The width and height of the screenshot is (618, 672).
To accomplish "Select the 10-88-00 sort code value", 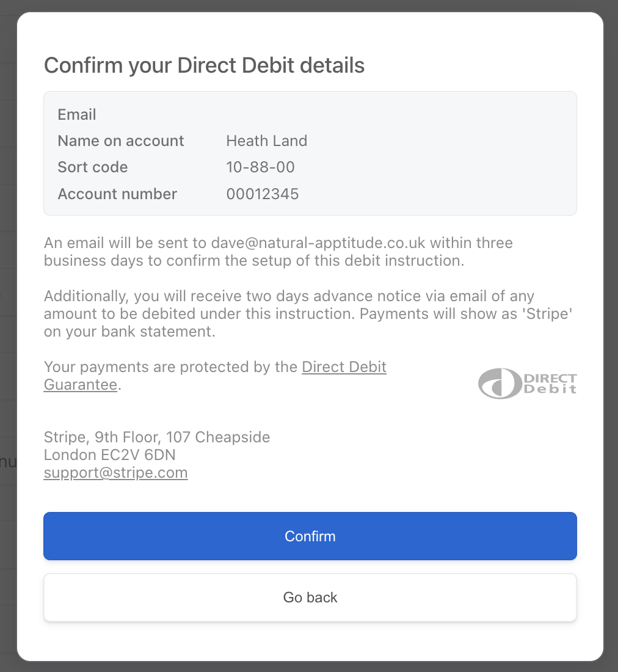I will [x=260, y=167].
